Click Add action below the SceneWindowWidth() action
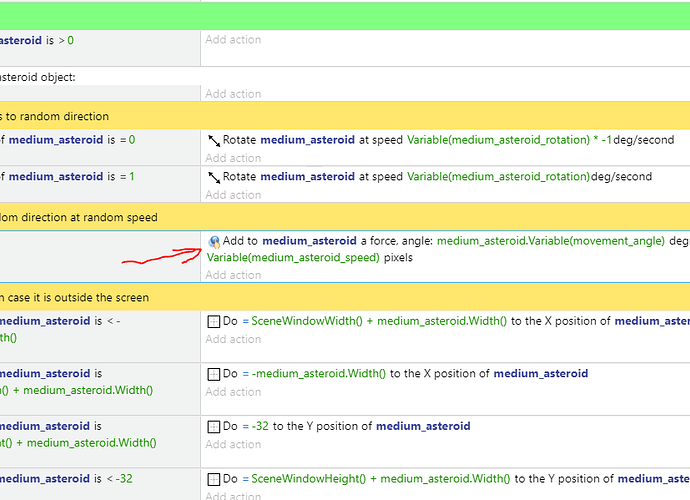The width and height of the screenshot is (690, 500). click(233, 339)
